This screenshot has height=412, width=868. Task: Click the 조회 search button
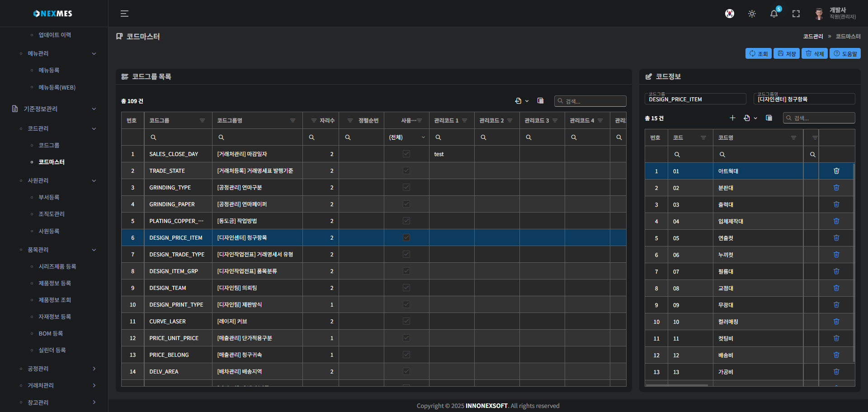click(758, 53)
